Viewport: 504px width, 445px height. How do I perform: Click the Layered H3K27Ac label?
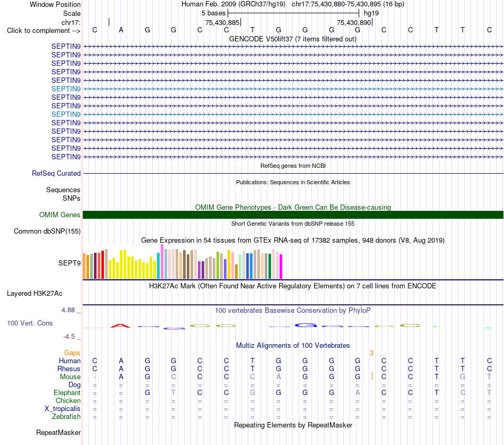[x=34, y=294]
